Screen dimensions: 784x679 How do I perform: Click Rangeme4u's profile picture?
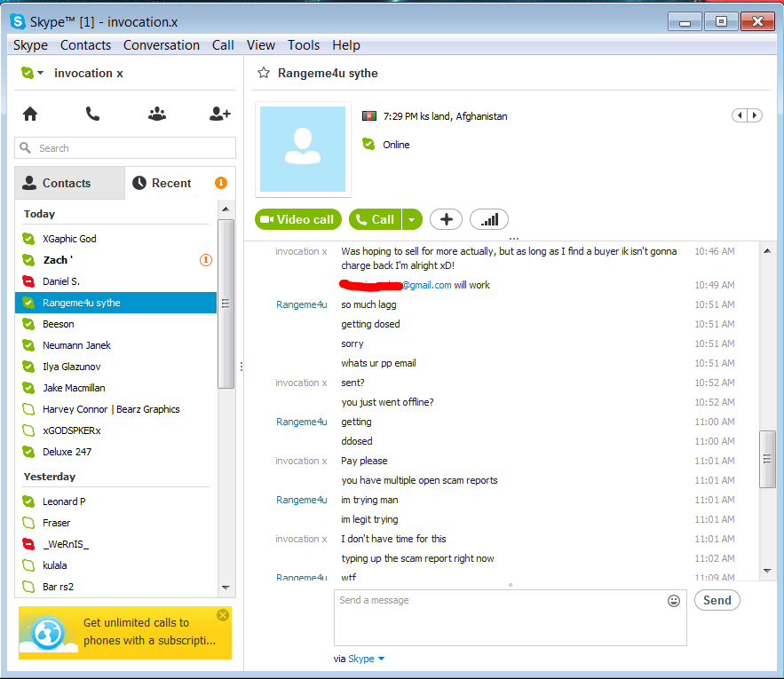(x=303, y=149)
